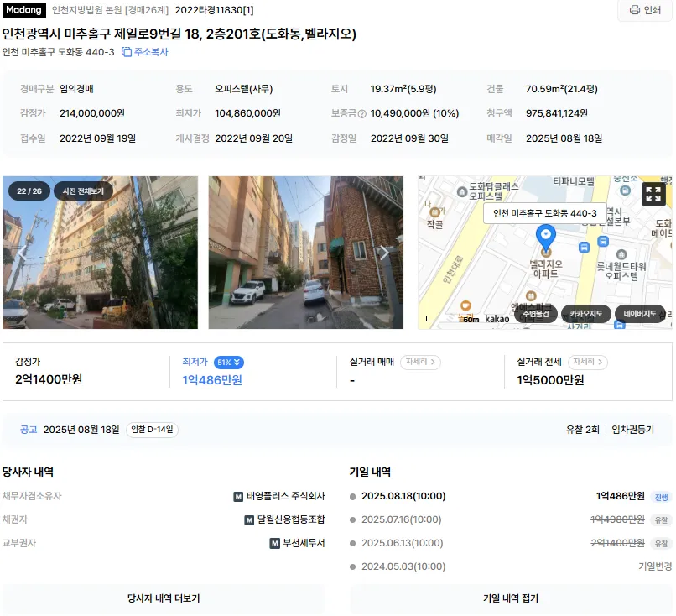The width and height of the screenshot is (676, 616).
Task: Click the help icon next to 보증금
Action: 362,114
